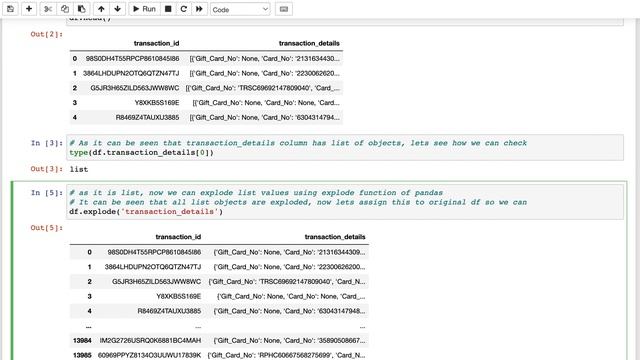Save the notebook with the floppy icon
The height and width of the screenshot is (360, 640).
[11, 9]
